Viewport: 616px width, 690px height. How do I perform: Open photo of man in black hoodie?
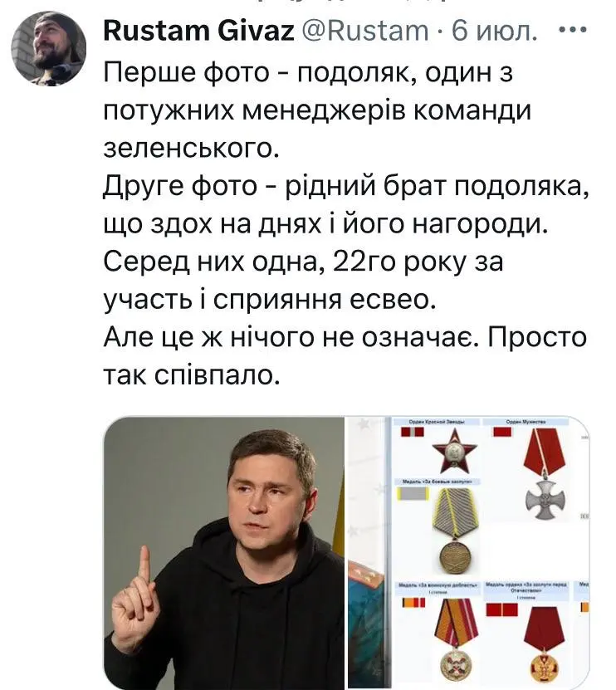(224, 553)
